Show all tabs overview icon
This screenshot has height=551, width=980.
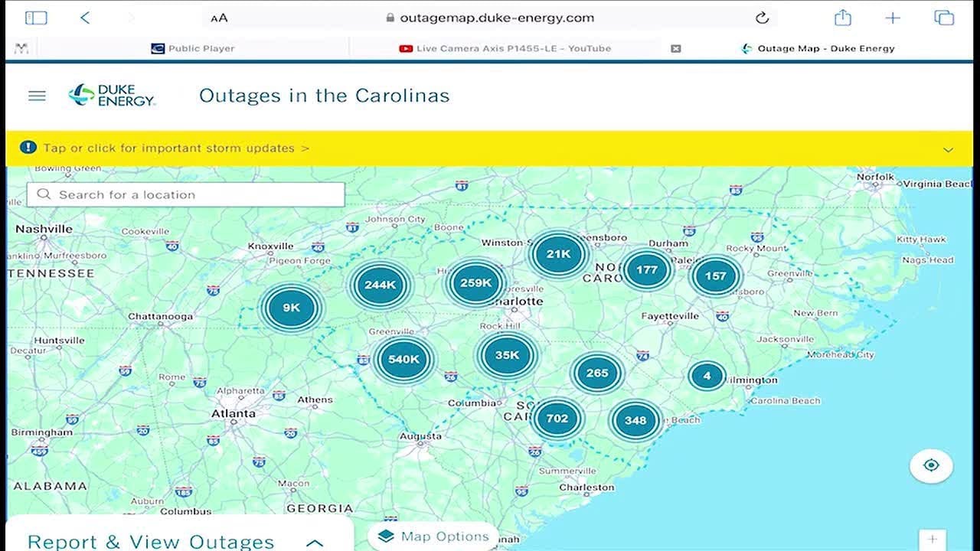coord(944,18)
